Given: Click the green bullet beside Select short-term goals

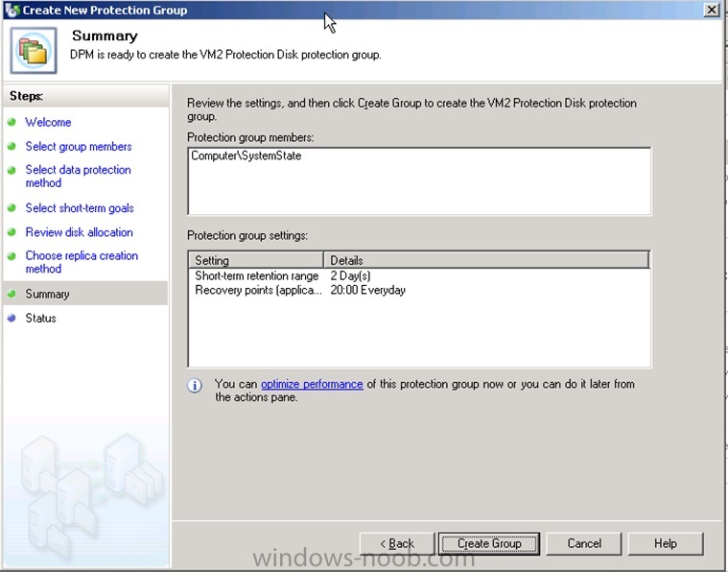Looking at the screenshot, I should coord(12,207).
